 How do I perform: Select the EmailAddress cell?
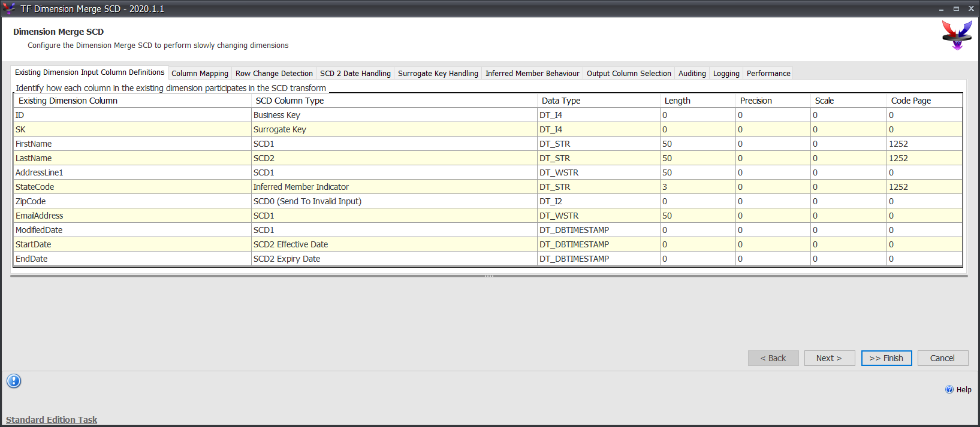point(132,216)
